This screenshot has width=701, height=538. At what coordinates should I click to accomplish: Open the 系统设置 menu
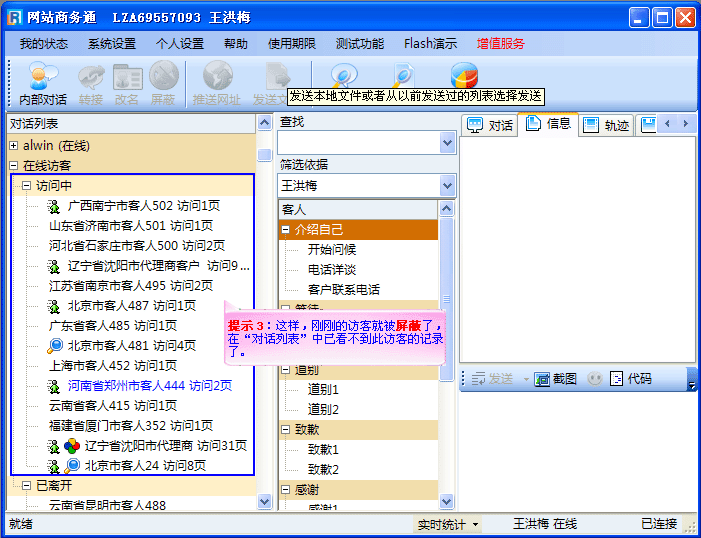pos(111,44)
